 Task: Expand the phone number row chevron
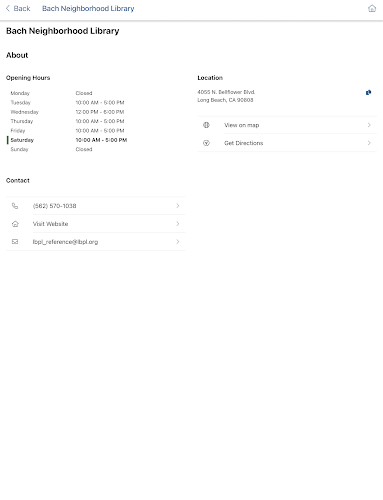pos(178,206)
